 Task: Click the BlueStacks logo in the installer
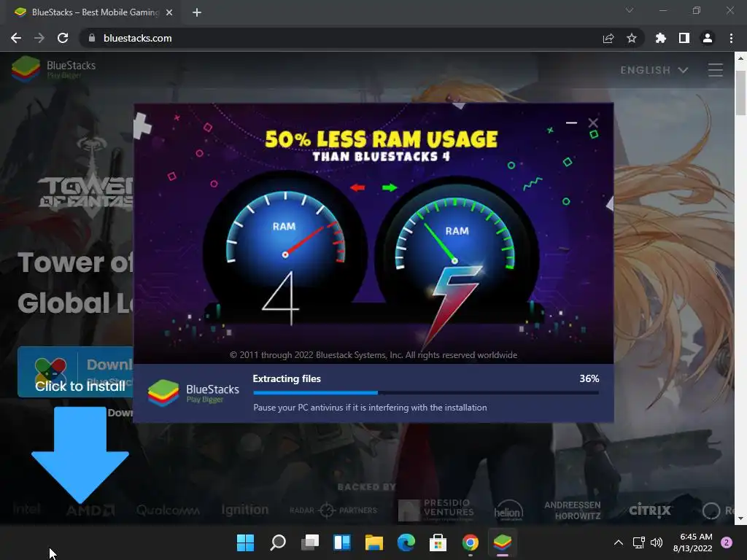point(193,393)
